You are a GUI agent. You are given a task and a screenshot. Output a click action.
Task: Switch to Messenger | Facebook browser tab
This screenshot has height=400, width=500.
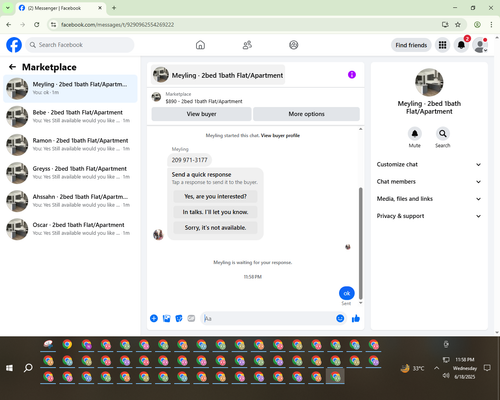point(61,8)
